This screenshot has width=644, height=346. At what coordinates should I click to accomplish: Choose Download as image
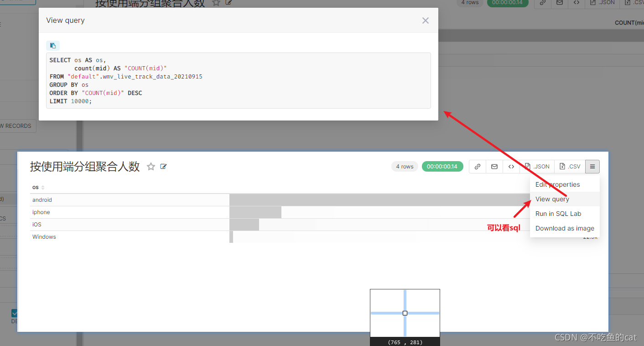[565, 228]
